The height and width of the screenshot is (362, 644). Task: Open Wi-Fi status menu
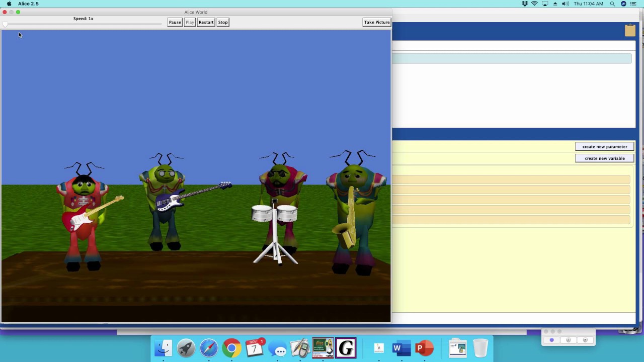coord(534,4)
